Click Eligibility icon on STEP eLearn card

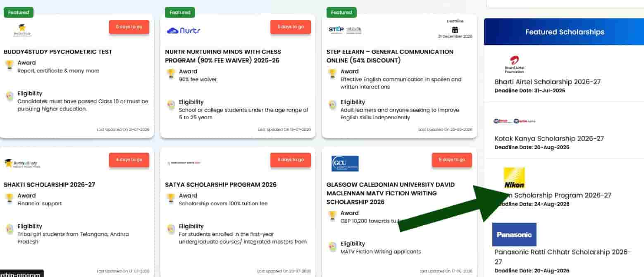coord(332,105)
